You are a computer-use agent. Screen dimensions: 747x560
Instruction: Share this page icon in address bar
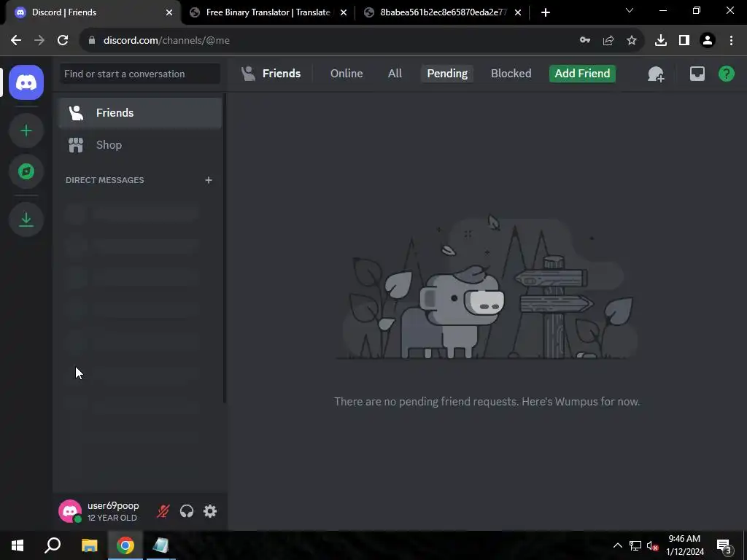[x=608, y=41]
